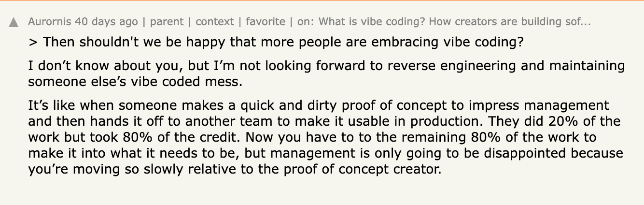The image size is (644, 205).
Task: Go to the parent comment
Action: click(x=167, y=22)
